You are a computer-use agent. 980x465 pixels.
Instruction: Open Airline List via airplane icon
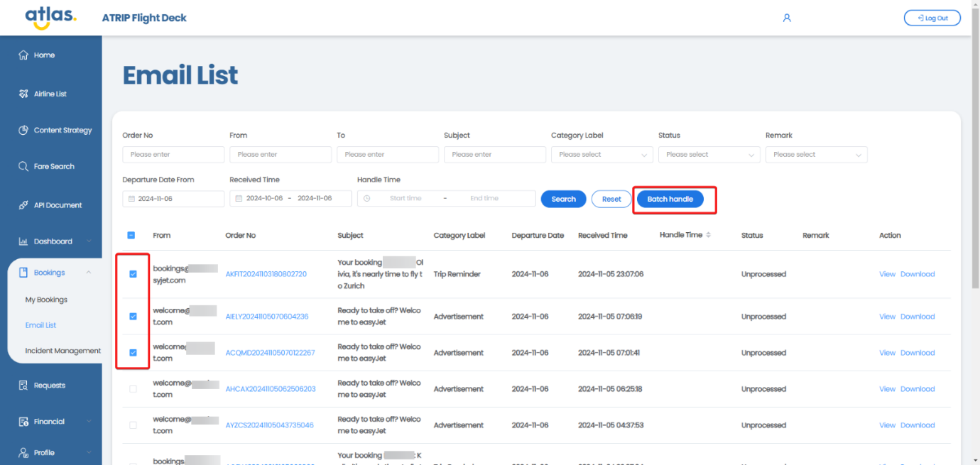(23, 94)
